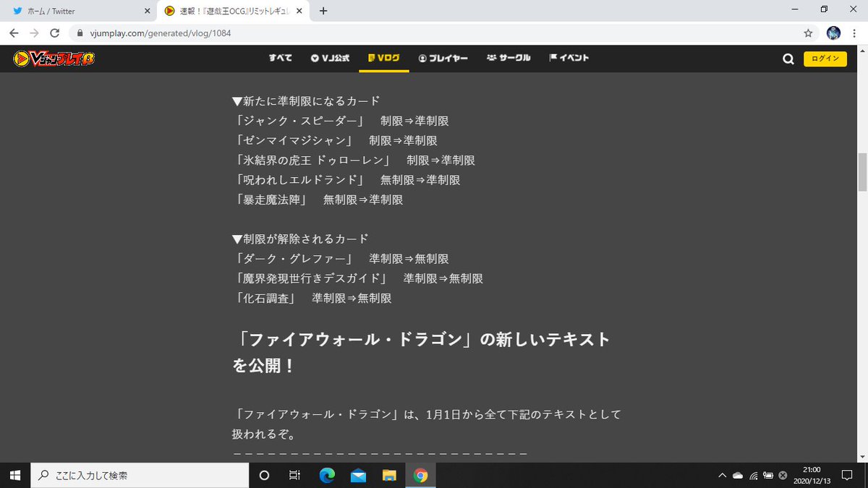This screenshot has width=868, height=488.
Task: Open the Chrome profile avatar
Action: pos(834,33)
